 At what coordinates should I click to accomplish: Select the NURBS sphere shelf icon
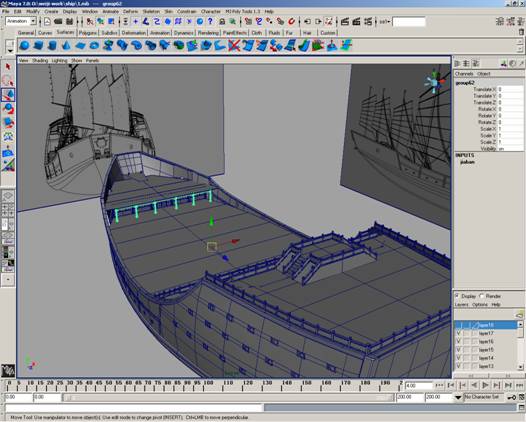coord(24,45)
